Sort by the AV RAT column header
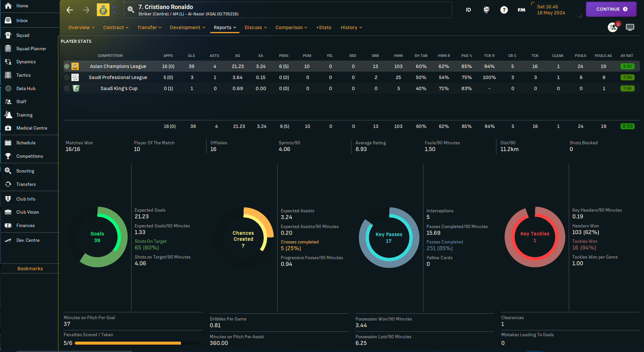The height and width of the screenshot is (352, 644). [627, 56]
